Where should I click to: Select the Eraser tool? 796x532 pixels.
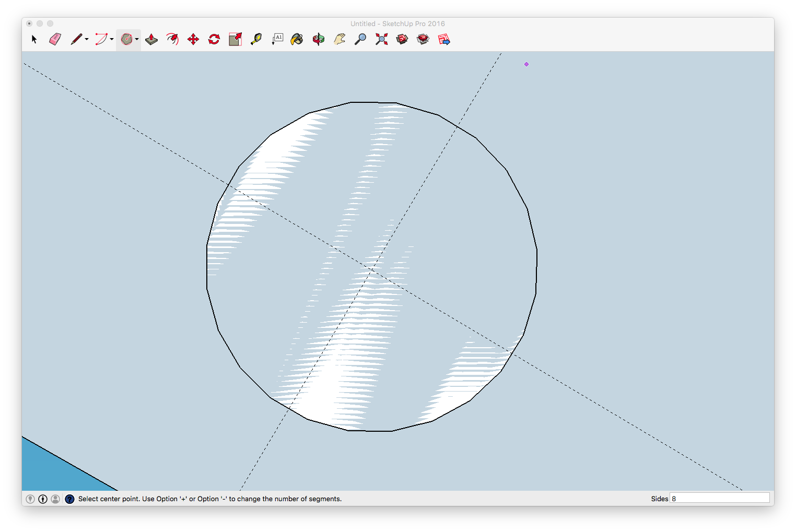[x=55, y=39]
